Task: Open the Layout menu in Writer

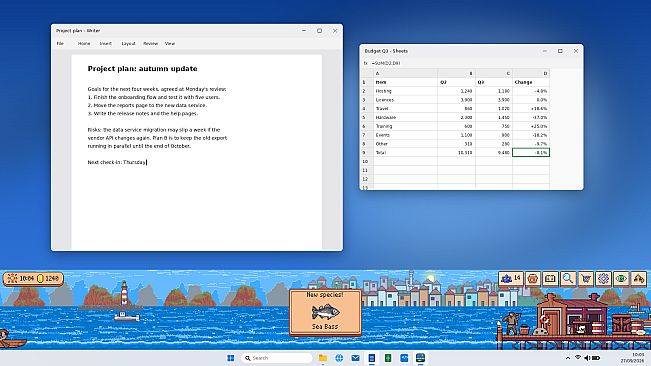Action: point(128,44)
